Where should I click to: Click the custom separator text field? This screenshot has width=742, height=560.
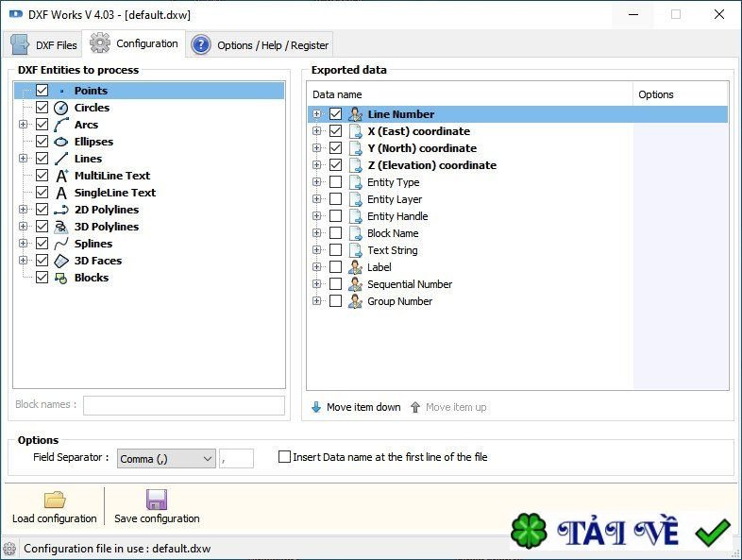point(236,459)
